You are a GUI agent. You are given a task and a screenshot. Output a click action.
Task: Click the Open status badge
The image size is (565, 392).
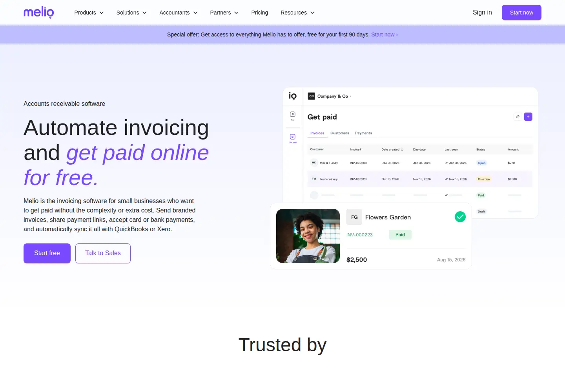tap(482, 163)
